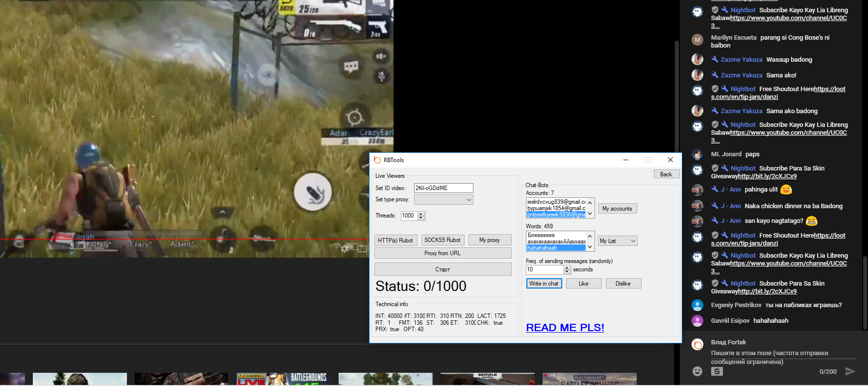Open the READ ME PLS! link
The width and height of the screenshot is (868, 386).
pos(565,328)
